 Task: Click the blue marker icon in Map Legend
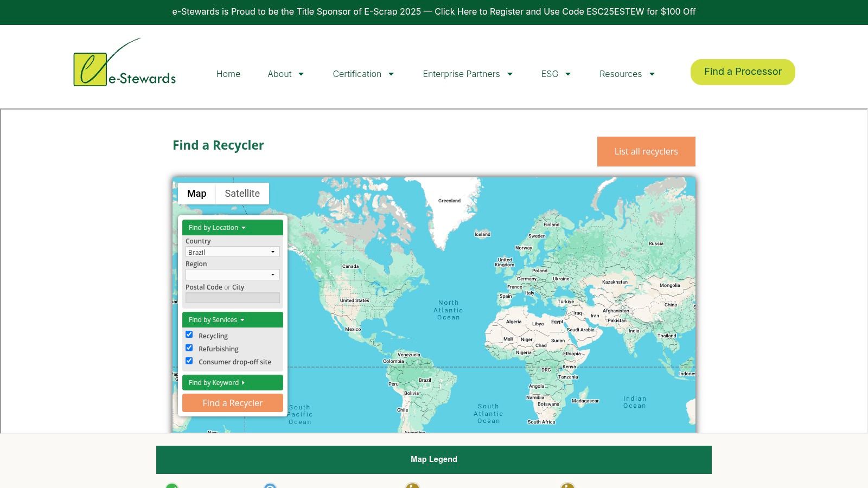point(270,486)
